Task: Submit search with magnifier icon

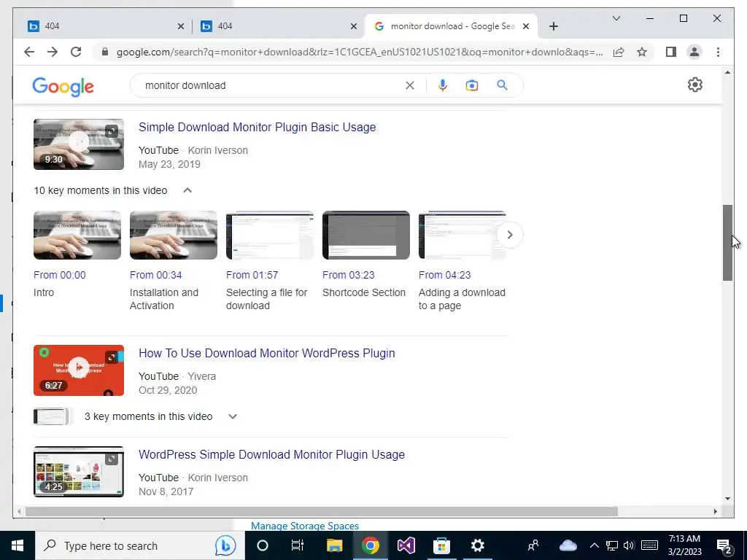Action: (502, 85)
